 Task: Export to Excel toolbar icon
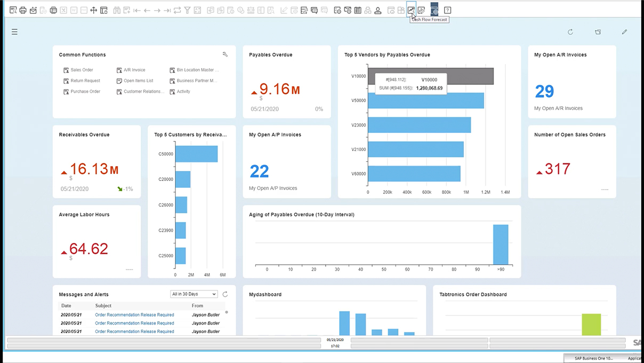[63, 10]
